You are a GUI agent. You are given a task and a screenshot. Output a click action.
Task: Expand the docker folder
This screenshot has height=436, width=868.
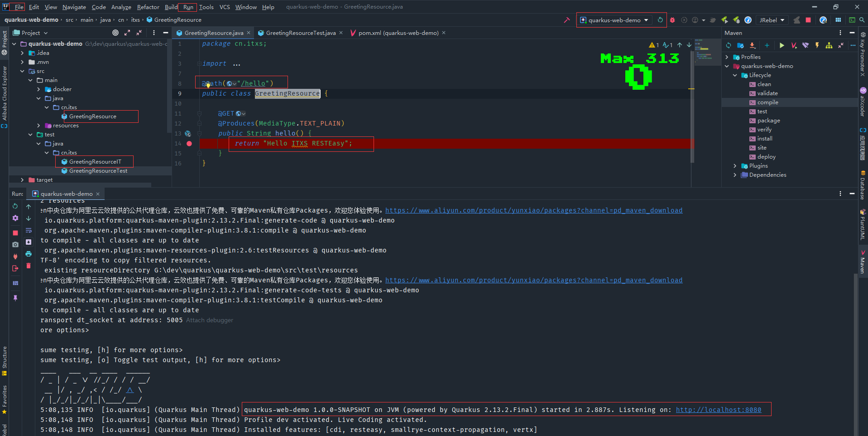tap(38, 89)
